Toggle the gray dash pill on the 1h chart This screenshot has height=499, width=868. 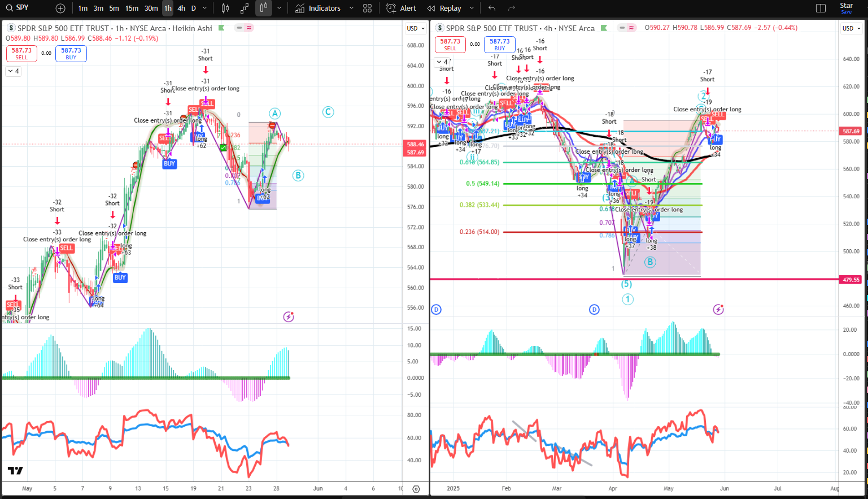(239, 28)
